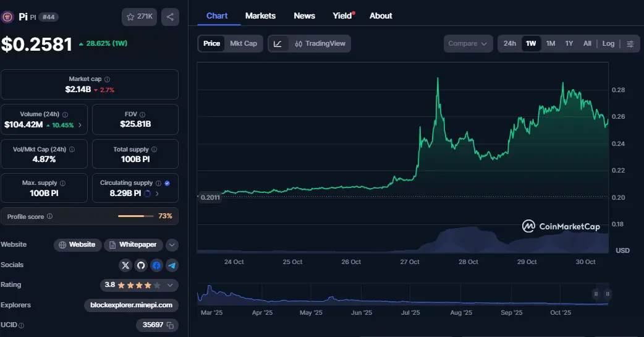This screenshot has width=644, height=337.
Task: Open the Telegram social link
Action: pyautogui.click(x=172, y=265)
